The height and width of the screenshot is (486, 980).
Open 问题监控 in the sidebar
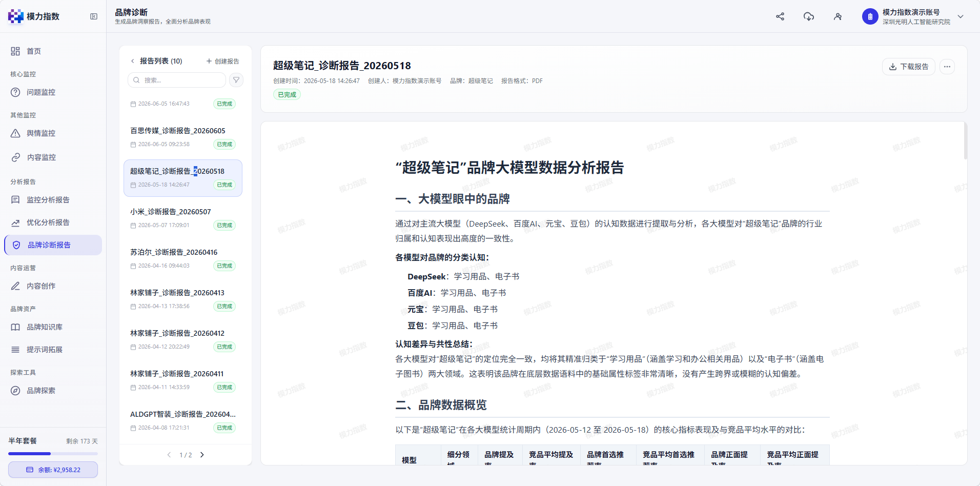click(x=53, y=92)
